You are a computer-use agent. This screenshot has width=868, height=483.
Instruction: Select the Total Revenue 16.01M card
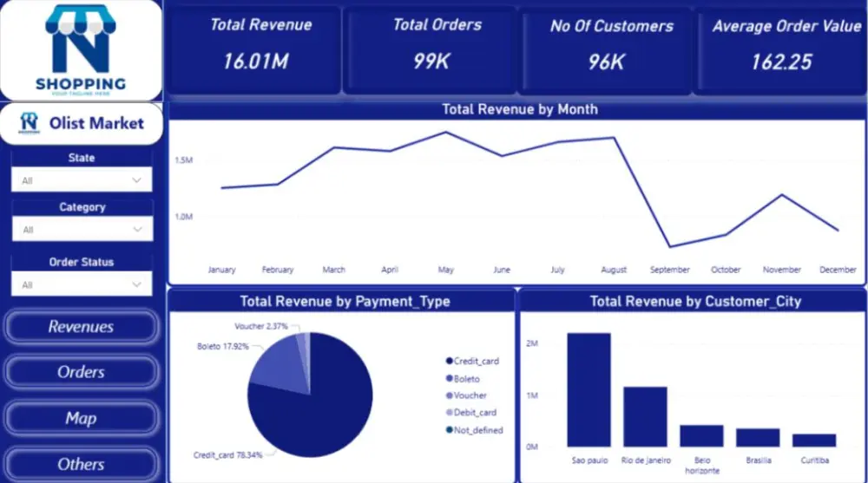coord(254,49)
